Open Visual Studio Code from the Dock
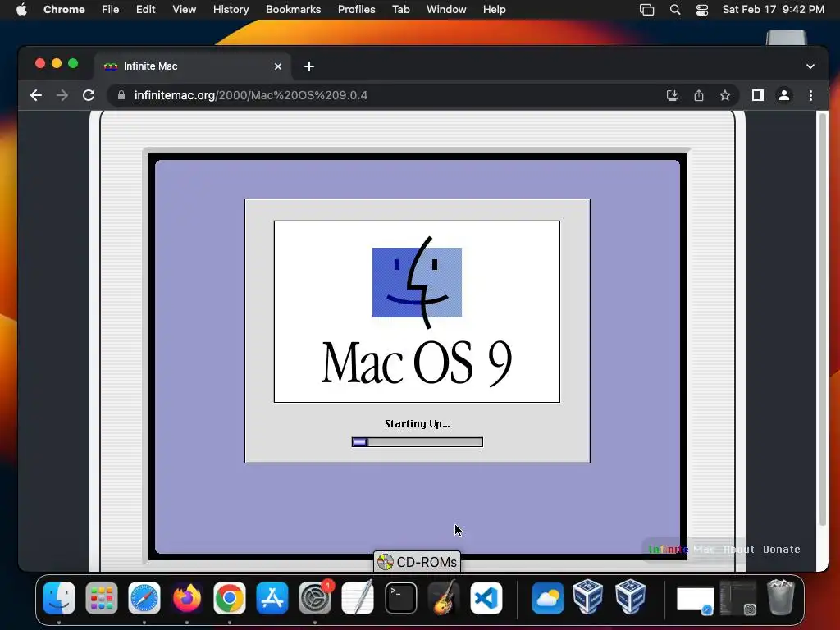This screenshot has height=630, width=840. pyautogui.click(x=486, y=598)
